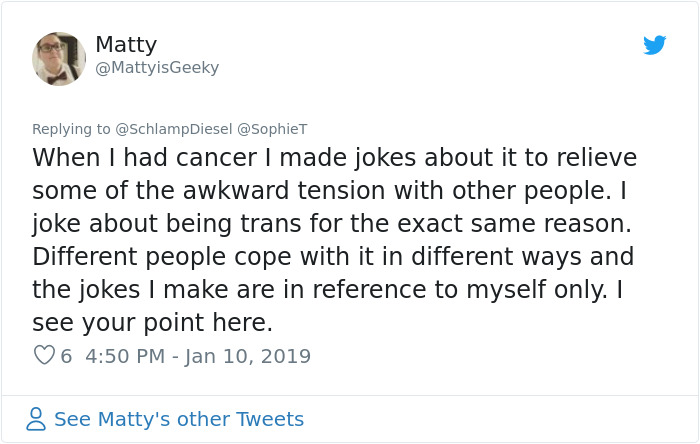Open Matty's profile picture
The image size is (700, 444).
click(59, 58)
